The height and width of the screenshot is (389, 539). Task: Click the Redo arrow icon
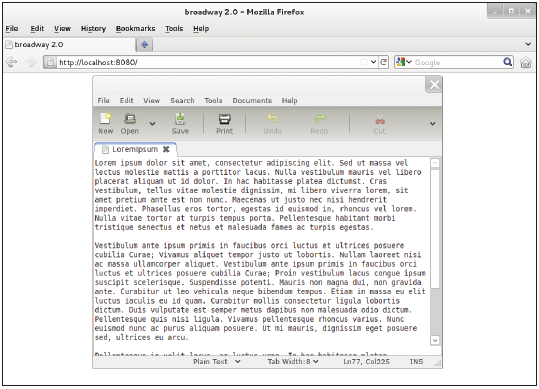pos(320,119)
